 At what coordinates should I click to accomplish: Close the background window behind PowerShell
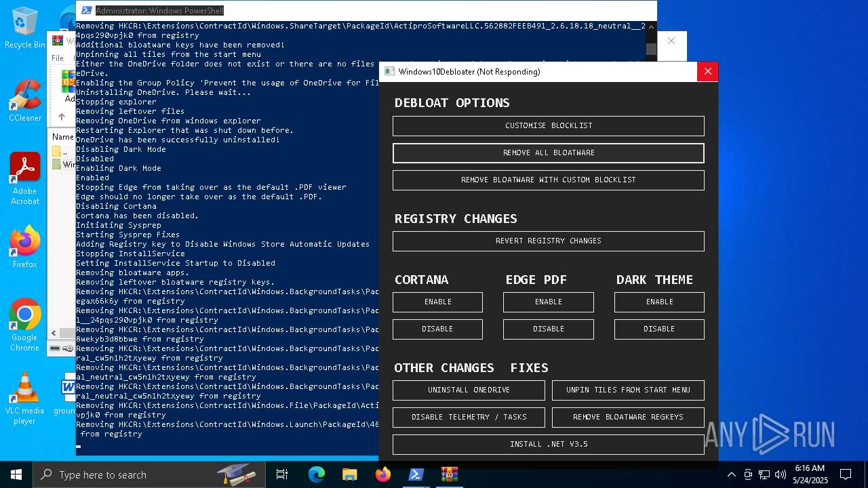(x=671, y=41)
